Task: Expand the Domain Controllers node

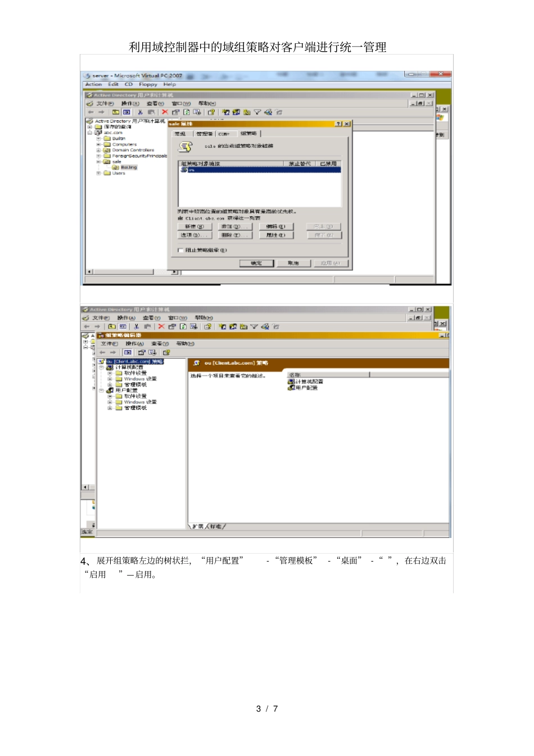Action: (x=99, y=150)
